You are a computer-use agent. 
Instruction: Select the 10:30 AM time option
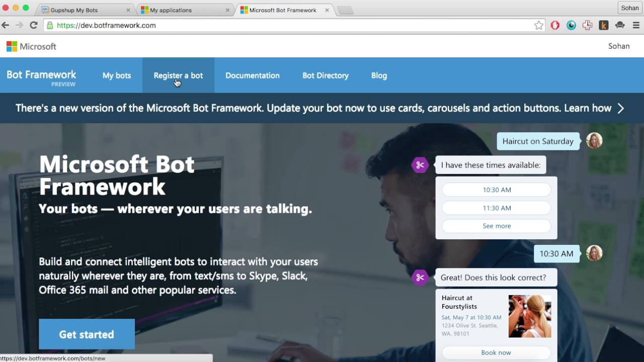(x=497, y=190)
